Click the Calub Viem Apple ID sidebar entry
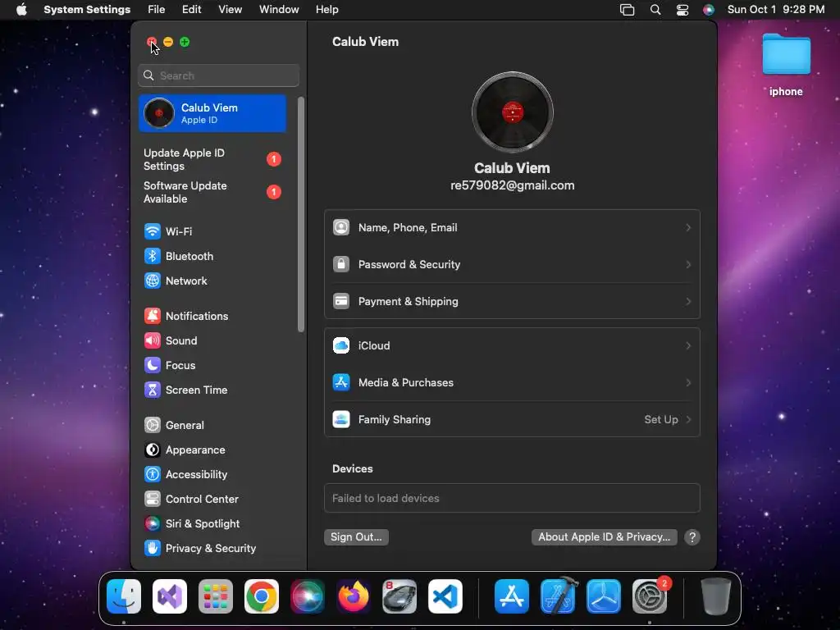Viewport: 840px width, 630px height. point(212,113)
